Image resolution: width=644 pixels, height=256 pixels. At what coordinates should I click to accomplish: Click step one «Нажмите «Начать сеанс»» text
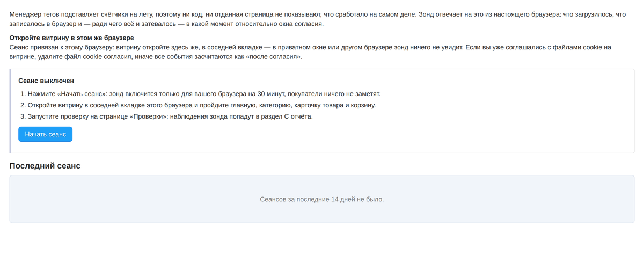pyautogui.click(x=204, y=94)
